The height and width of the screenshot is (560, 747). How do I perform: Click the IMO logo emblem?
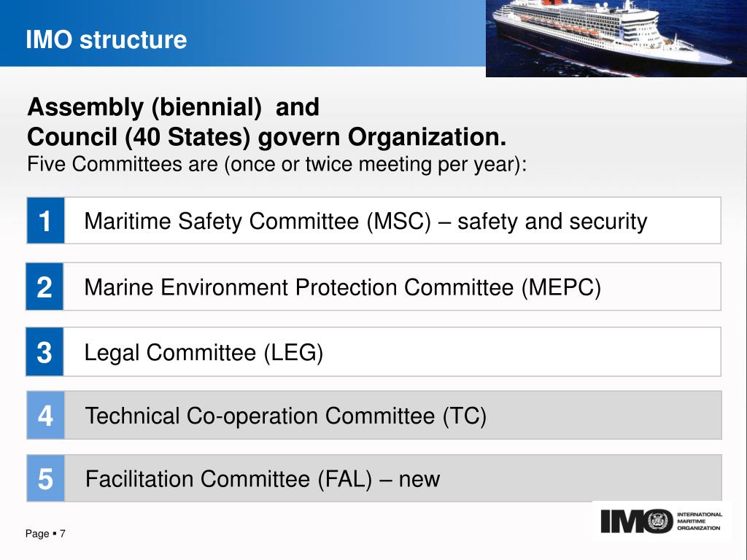(x=659, y=521)
